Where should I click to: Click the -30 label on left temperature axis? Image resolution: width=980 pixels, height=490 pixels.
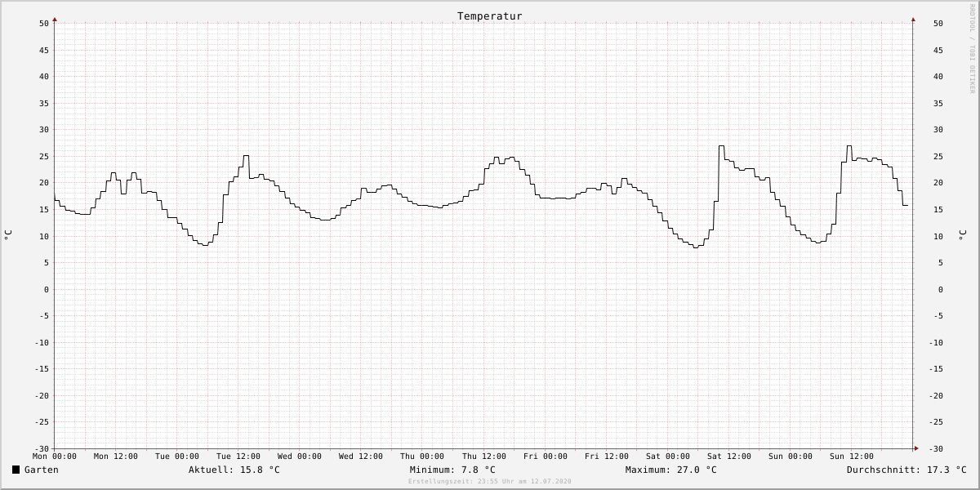click(x=42, y=449)
